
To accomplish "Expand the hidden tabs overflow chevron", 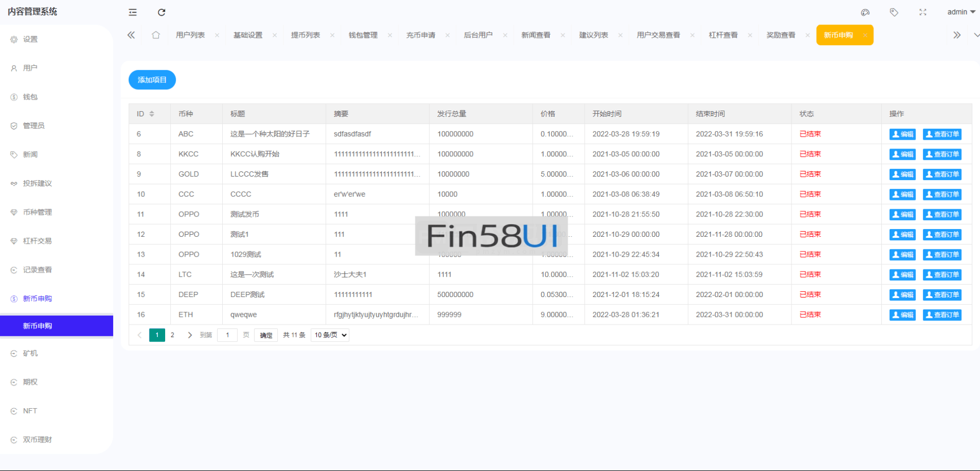I will 957,34.
